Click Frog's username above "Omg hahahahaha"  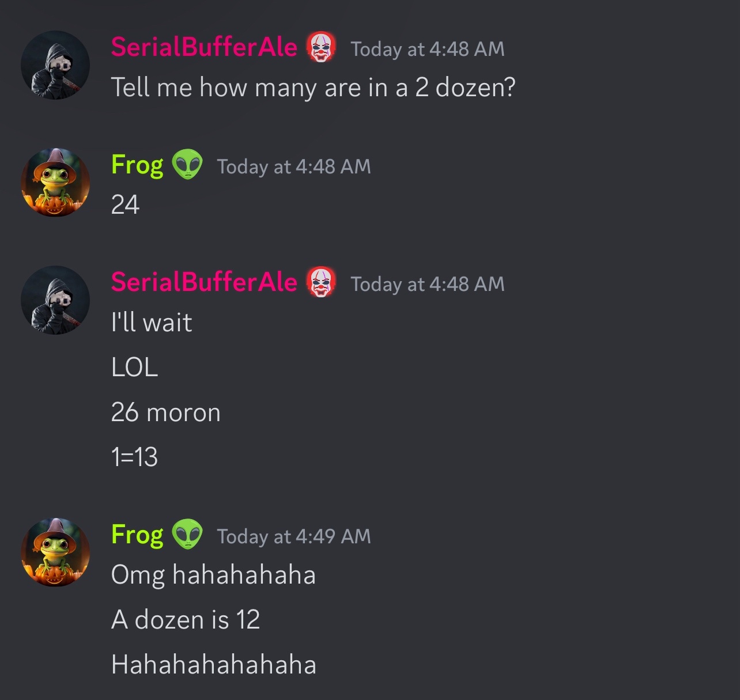[137, 535]
